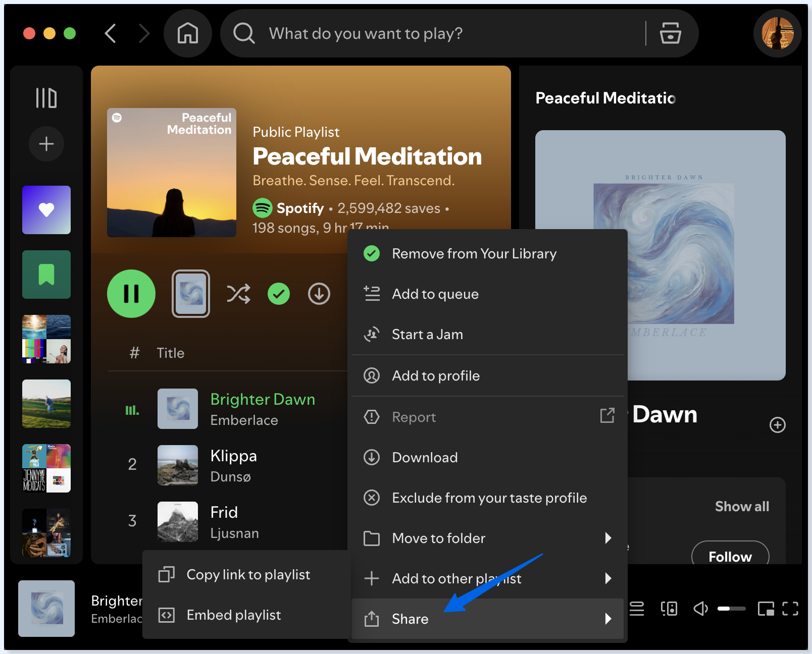Toggle the green saved checkmark on the playlist

tap(279, 294)
